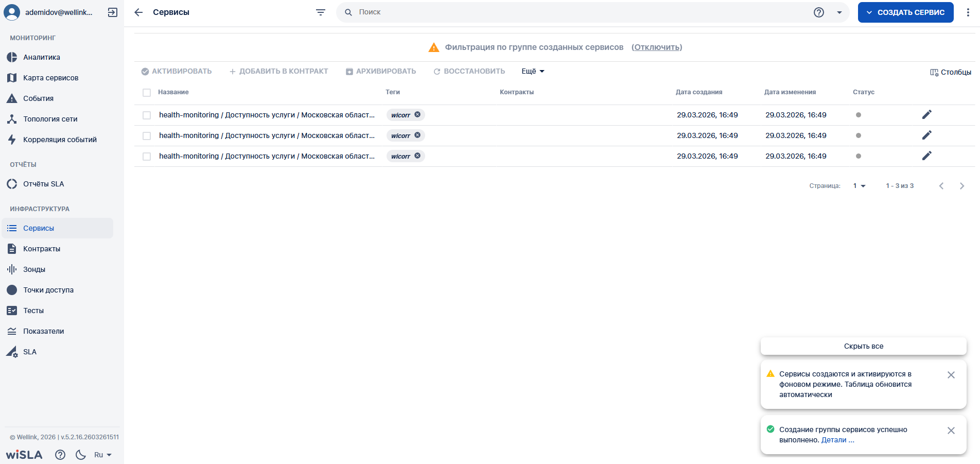Click the Статус column header
Viewport: 980px width, 464px height.
click(864, 92)
